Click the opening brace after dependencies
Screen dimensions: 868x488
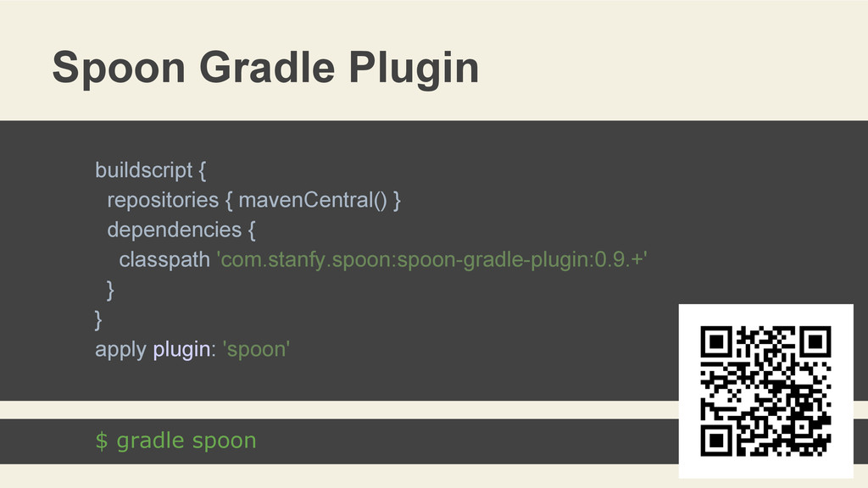coord(249,230)
